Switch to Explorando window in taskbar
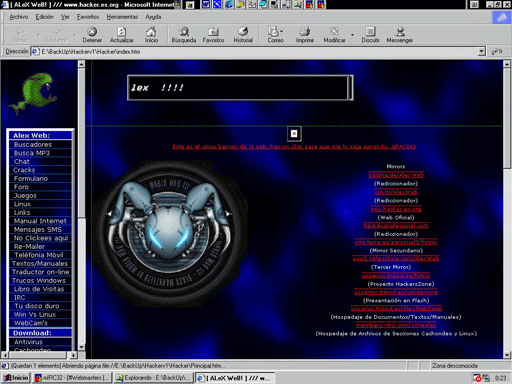This screenshot has height=384, width=512. 153,378
